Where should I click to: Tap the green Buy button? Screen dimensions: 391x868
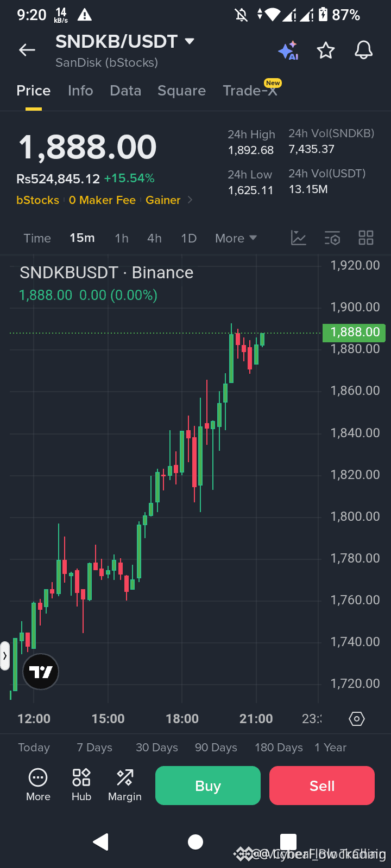click(x=208, y=786)
